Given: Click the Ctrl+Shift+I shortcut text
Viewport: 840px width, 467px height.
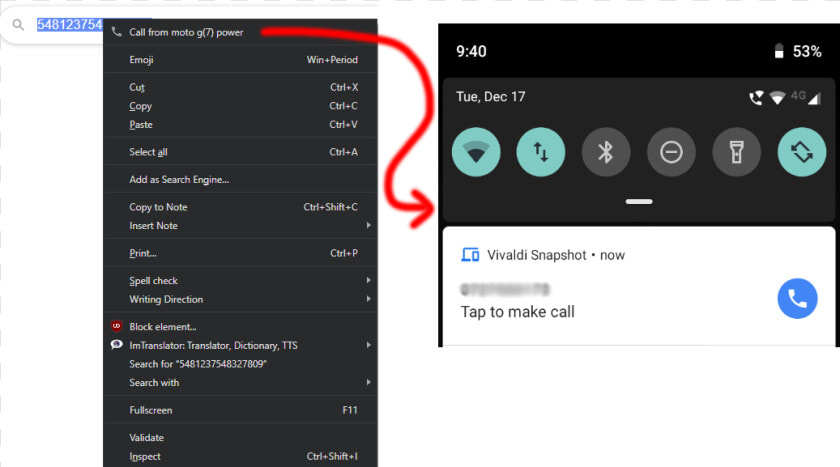Looking at the screenshot, I should coord(332,456).
